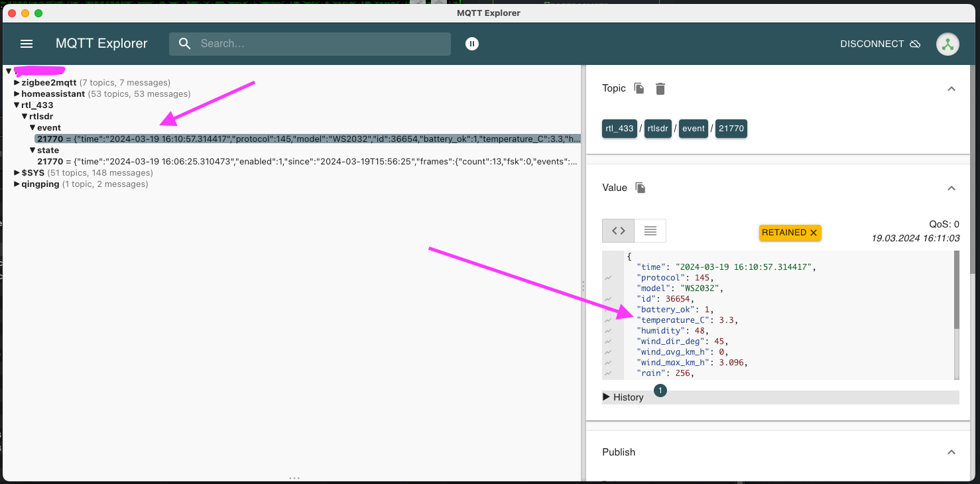Click the "id": 36654 line
980x484 pixels.
[664, 299]
